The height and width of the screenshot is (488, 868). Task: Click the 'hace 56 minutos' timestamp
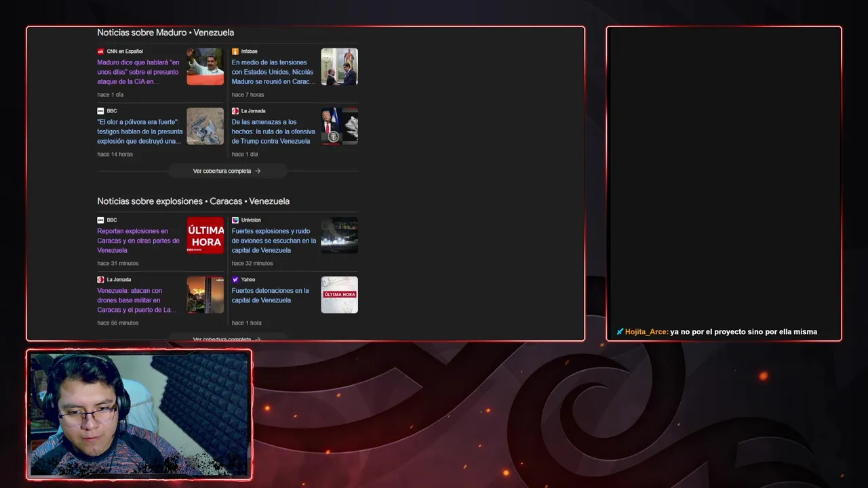tap(118, 323)
